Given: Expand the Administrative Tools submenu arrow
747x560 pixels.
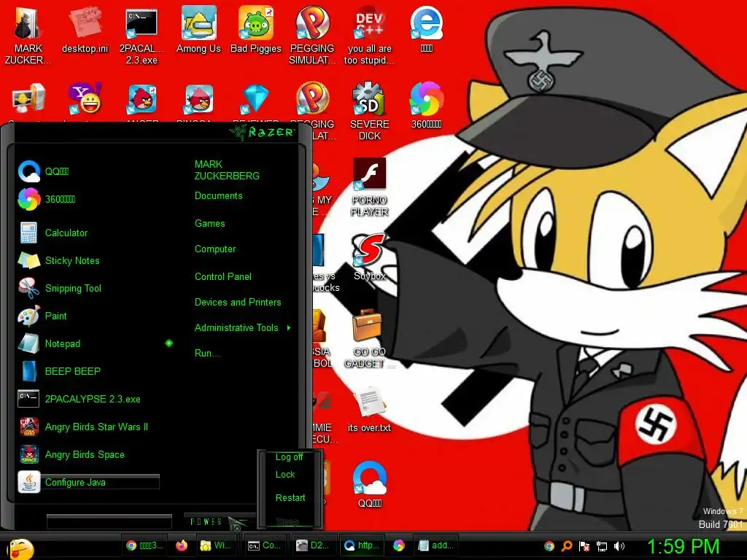Looking at the screenshot, I should 289,327.
